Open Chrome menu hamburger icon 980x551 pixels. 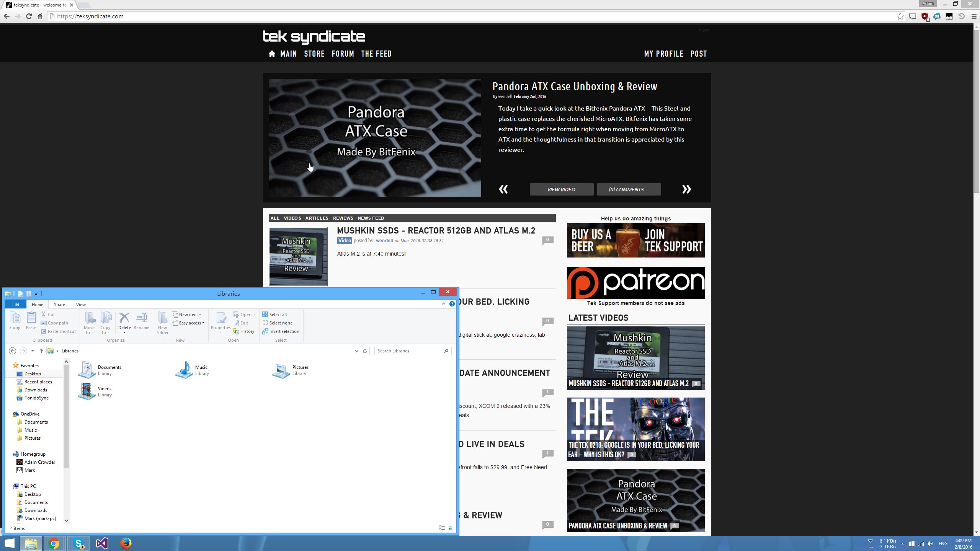click(x=974, y=16)
